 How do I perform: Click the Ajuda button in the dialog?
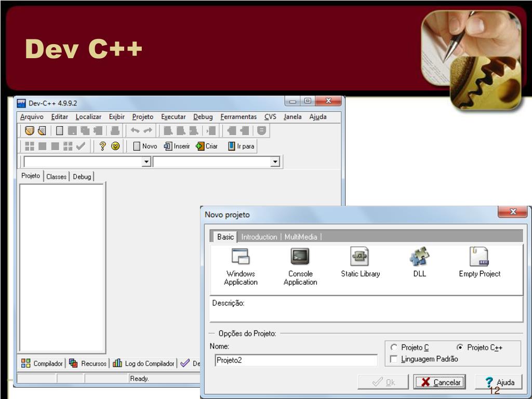coord(498,382)
